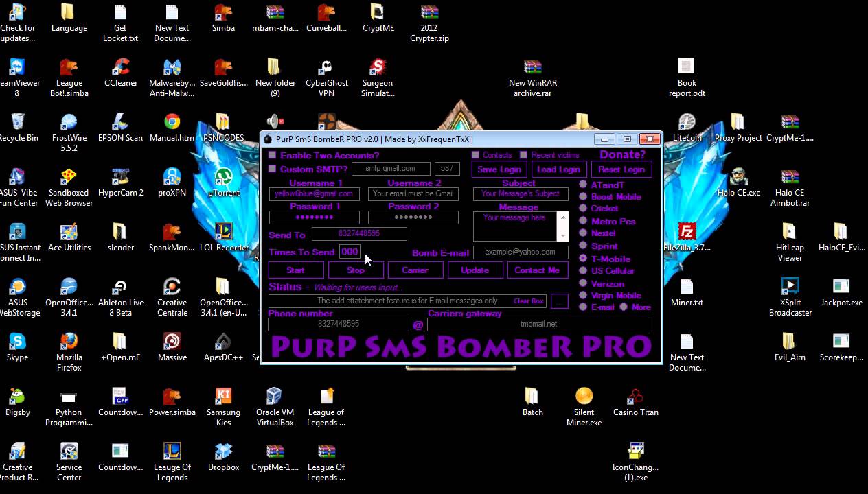
Task: Select the µTorrent desktop icon
Action: pos(224,183)
